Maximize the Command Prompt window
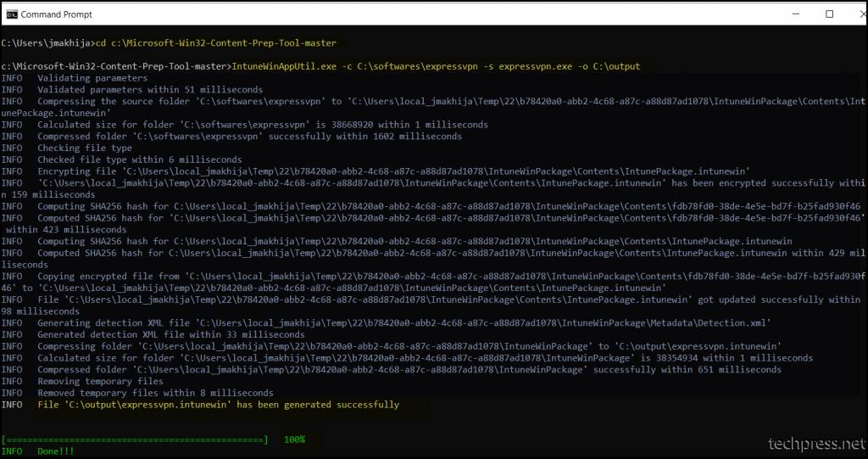The width and height of the screenshot is (868, 459). pos(829,14)
